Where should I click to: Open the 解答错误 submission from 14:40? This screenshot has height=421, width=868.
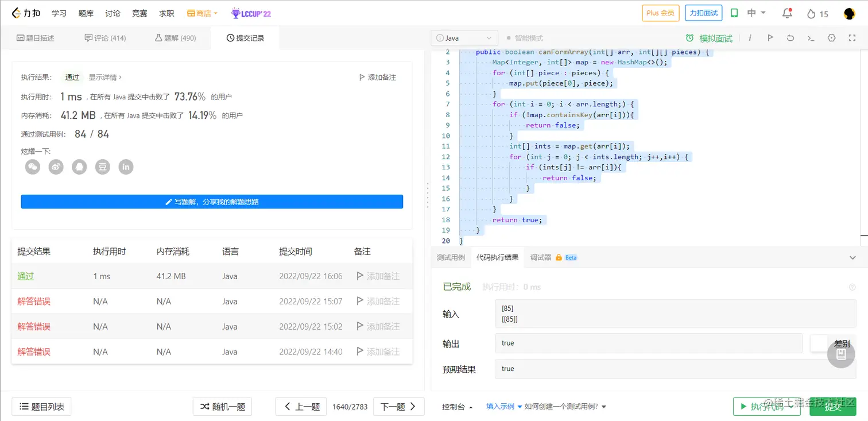[x=34, y=352]
